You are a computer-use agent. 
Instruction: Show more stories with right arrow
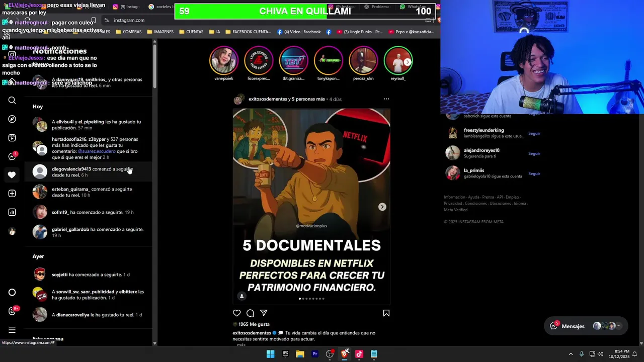[x=408, y=62]
